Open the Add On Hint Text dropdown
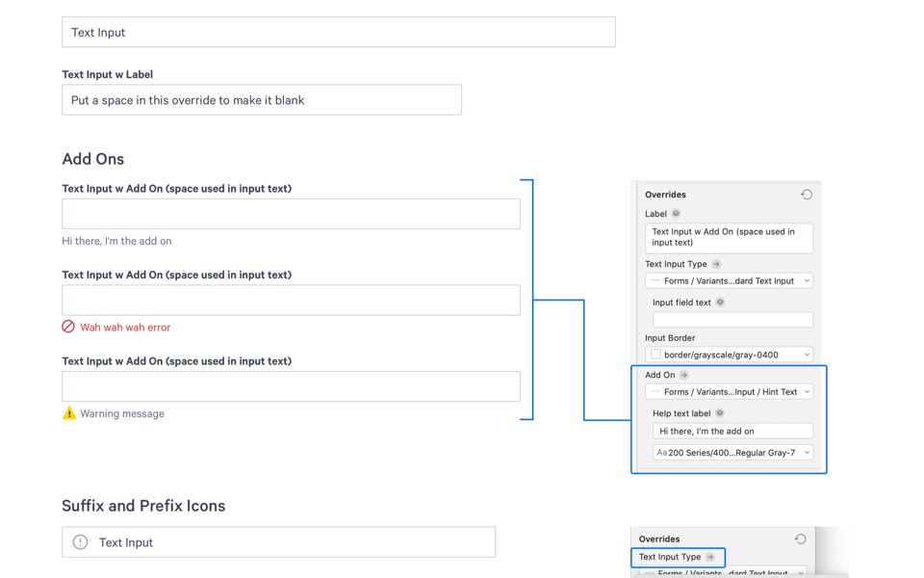This screenshot has height=578, width=924. point(729,392)
